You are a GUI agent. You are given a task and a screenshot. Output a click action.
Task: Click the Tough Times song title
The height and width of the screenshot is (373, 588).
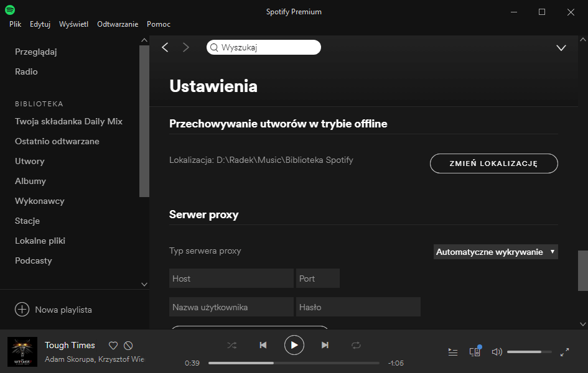point(70,345)
